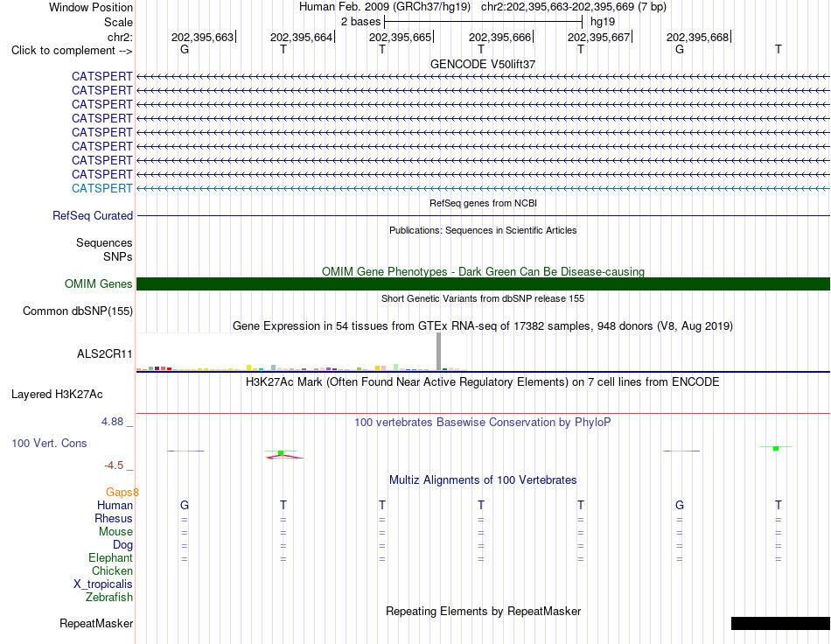Screen dimensions: 831x644
Task: Click 'Short Genetic Variants from dbSNP release 155'
Action: click(x=483, y=298)
